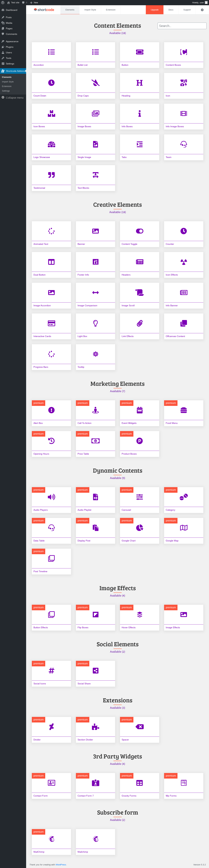This screenshot has width=209, height=868.
Task: Open the WordPress link in footer
Action: (61, 865)
